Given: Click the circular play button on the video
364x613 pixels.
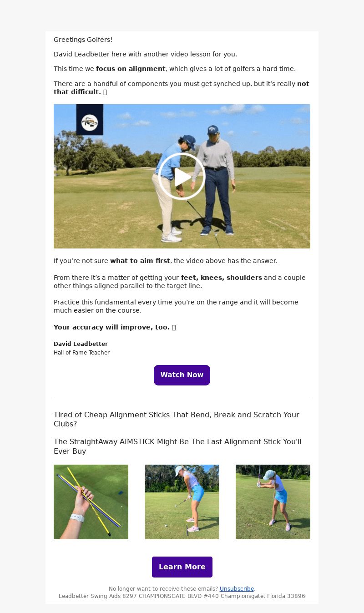Looking at the screenshot, I should 182,177.
